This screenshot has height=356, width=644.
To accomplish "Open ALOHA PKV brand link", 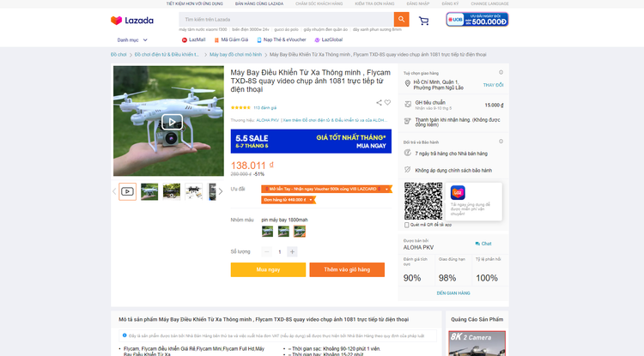I will 268,120.
